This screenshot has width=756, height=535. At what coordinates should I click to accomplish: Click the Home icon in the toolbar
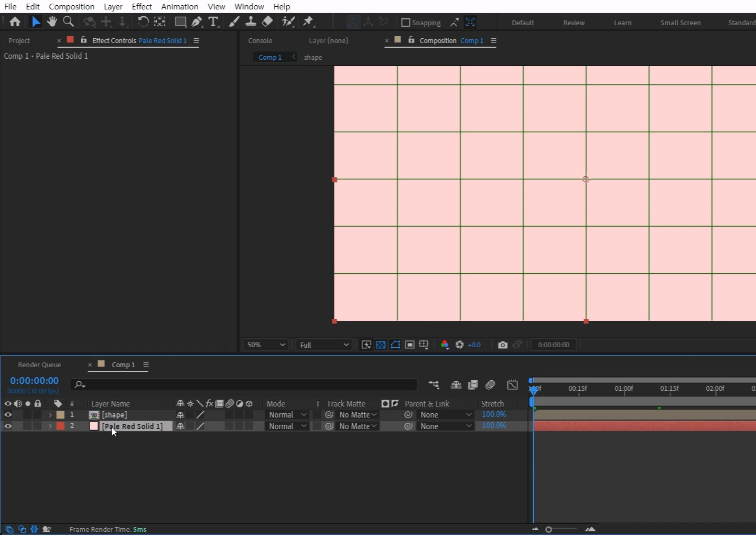pyautogui.click(x=15, y=22)
